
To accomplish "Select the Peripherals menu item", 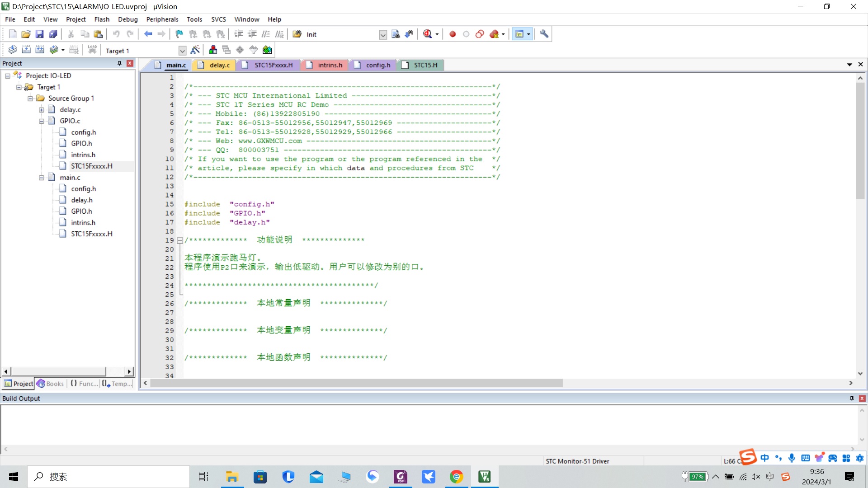I will [x=162, y=19].
